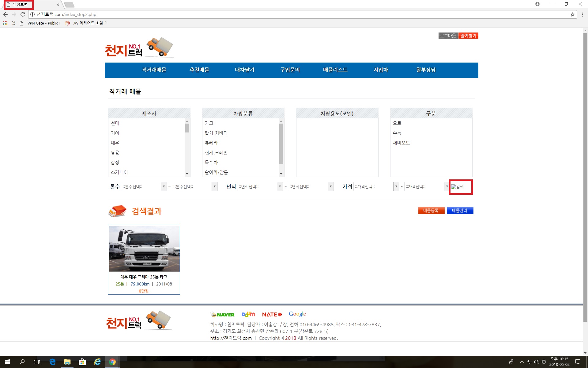Click the NAVER logo in footer

point(223,315)
